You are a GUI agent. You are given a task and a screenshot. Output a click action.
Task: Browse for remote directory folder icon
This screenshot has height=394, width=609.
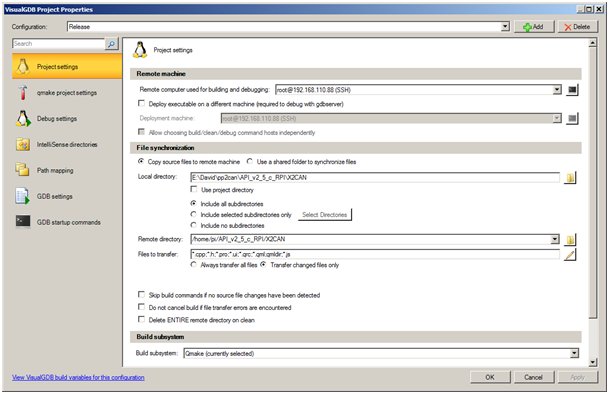(570, 239)
